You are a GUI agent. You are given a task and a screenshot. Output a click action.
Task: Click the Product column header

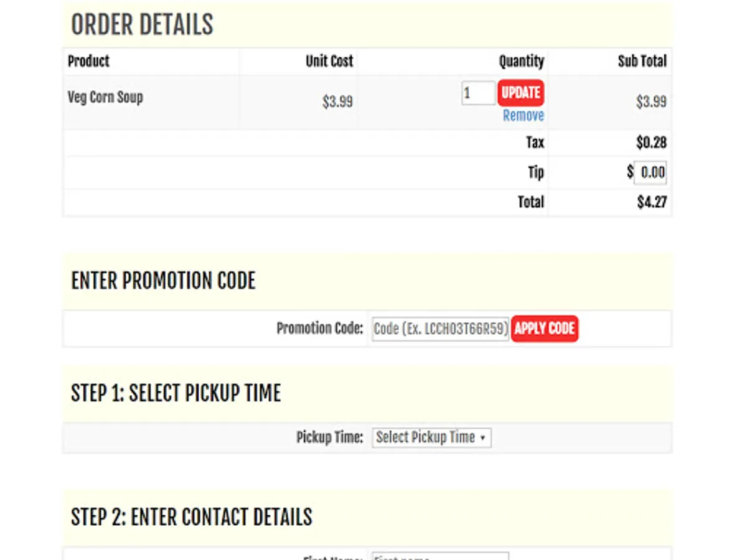point(88,61)
